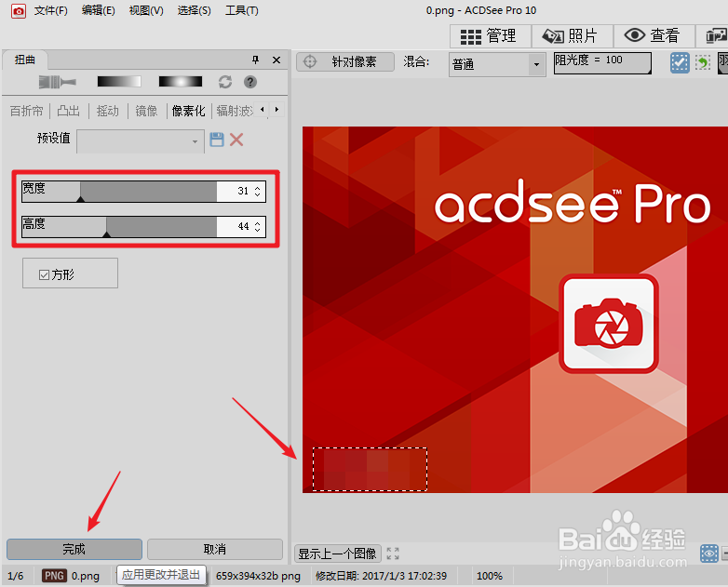This screenshot has height=587, width=728.
Task: Click the 宽度 spinner arrows
Action: pos(258,192)
